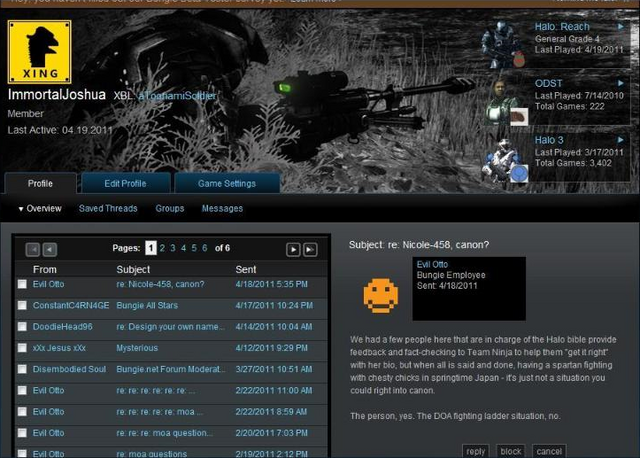
Task: Check the xXx Jesus xXx message checkbox
Action: (22, 348)
